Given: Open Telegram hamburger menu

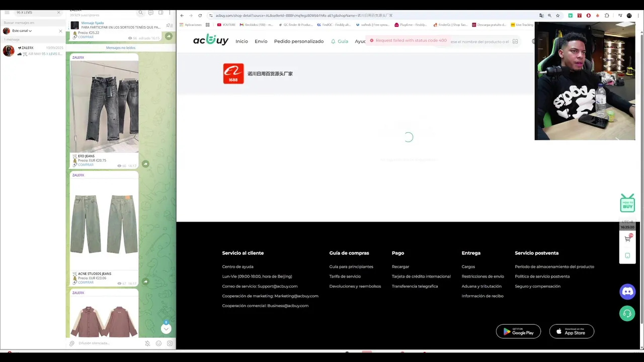Looking at the screenshot, I should [x=7, y=12].
